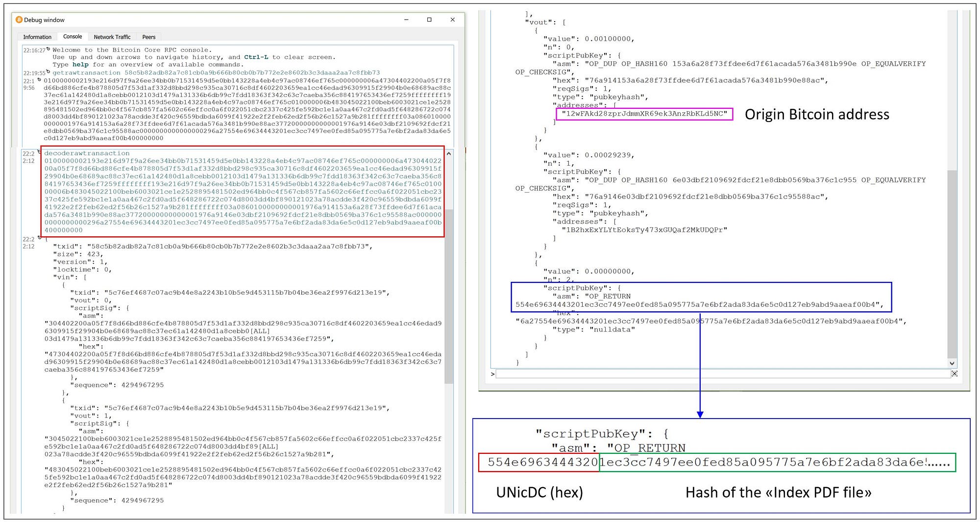
Task: Click the "type": "nulldata" line
Action: point(593,330)
